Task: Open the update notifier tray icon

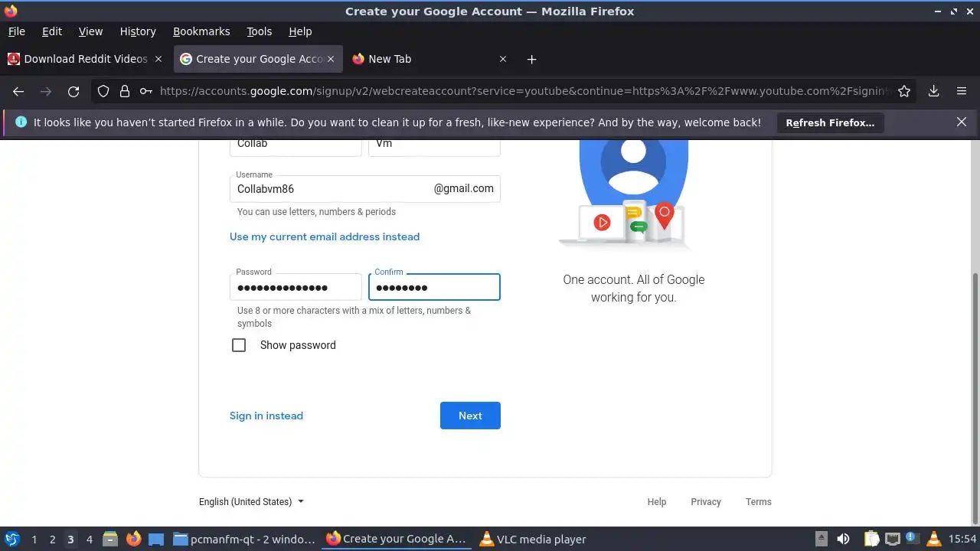Action: tap(911, 539)
